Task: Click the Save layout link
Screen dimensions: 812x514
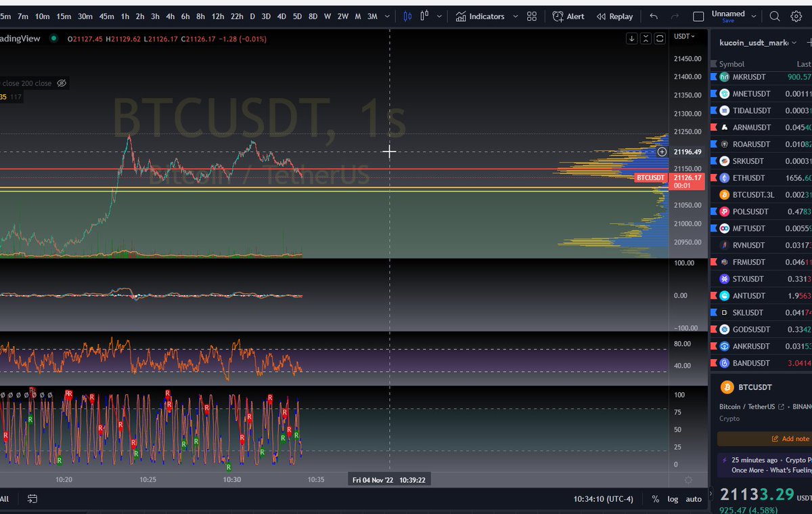Action: coord(728,21)
